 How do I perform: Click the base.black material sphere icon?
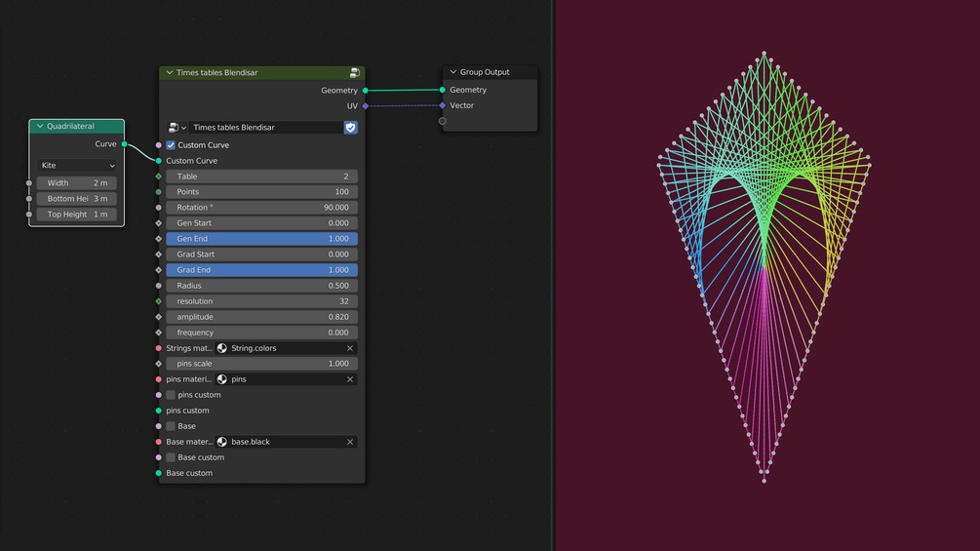(222, 442)
